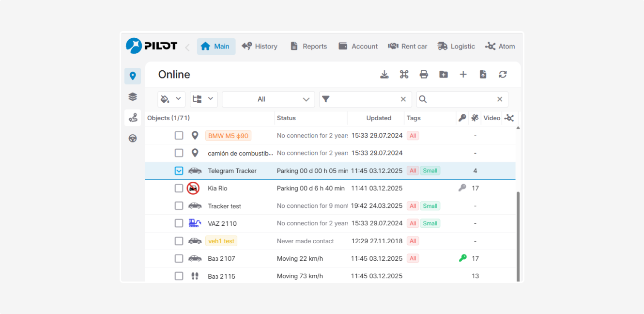Image resolution: width=644 pixels, height=314 pixels.
Task: Select the map pin sidebar icon
Action: coord(133,76)
